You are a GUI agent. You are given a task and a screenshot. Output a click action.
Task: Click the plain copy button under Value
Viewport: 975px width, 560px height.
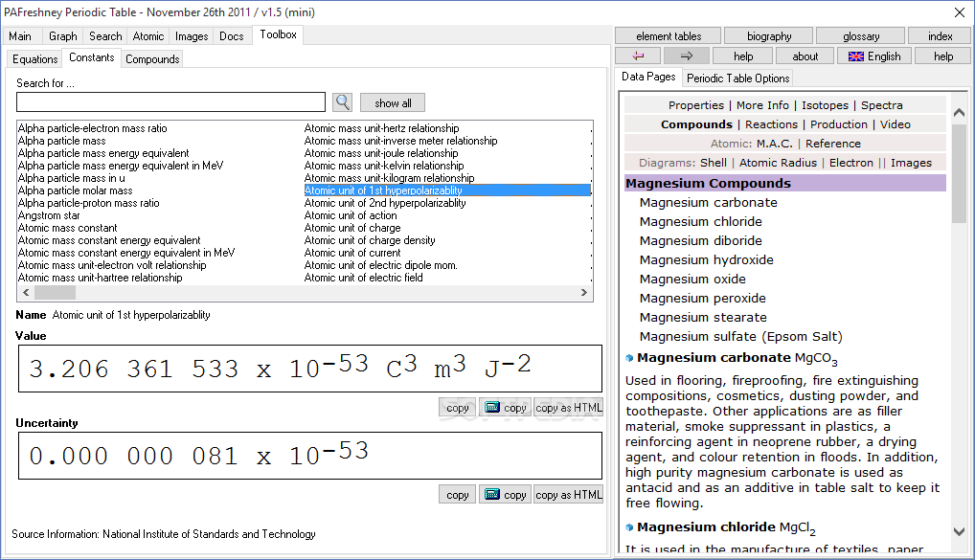pos(458,407)
